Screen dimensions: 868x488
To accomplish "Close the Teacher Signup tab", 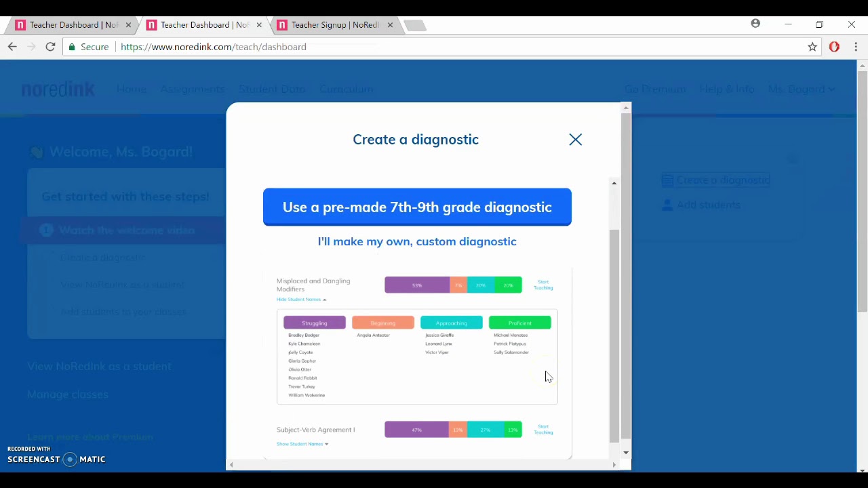I will 390,25.
